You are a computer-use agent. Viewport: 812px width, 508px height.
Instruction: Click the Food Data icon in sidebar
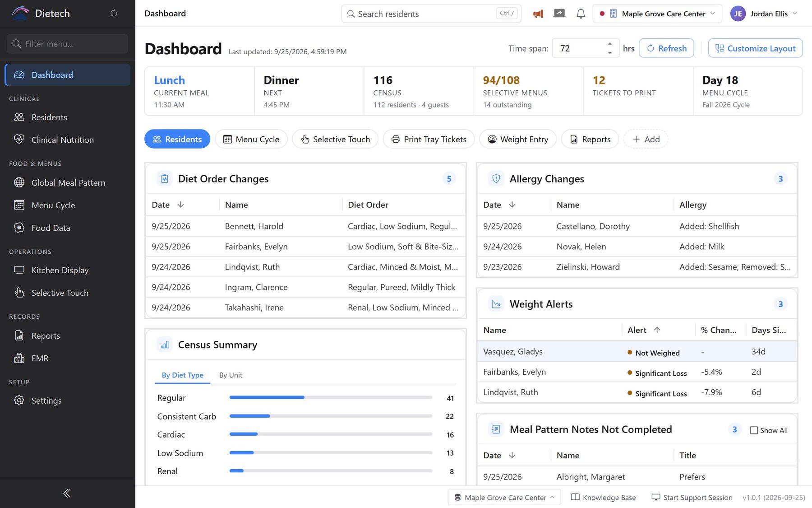tap(19, 228)
